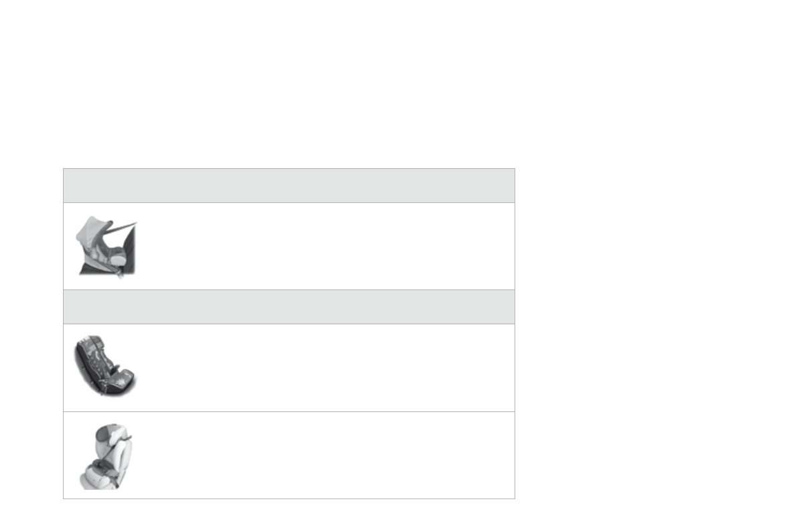Image resolution: width=798 pixels, height=532 pixels.
Task: Select the top gray header band of table
Action: tap(289, 186)
